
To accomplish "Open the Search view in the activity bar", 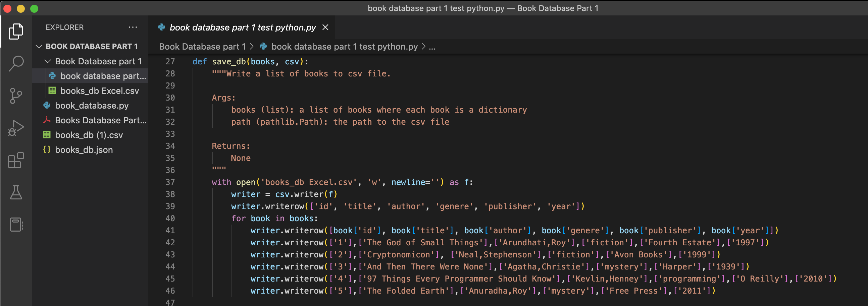I will (16, 63).
